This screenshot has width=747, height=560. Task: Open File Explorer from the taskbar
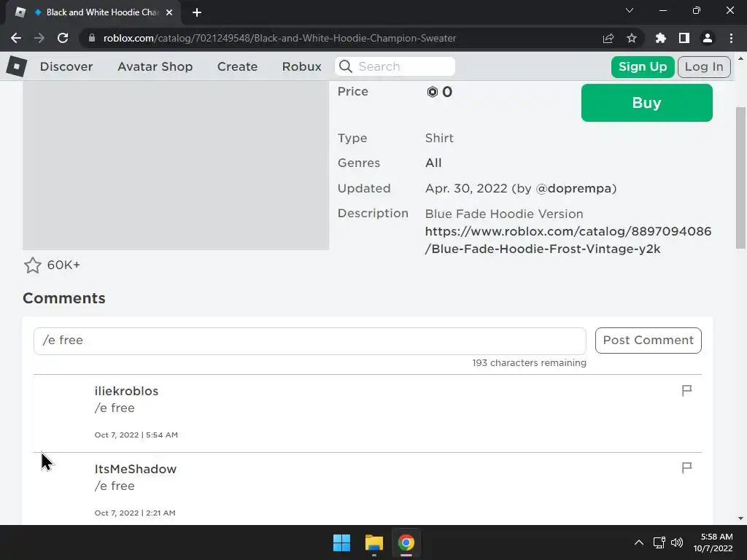click(374, 542)
